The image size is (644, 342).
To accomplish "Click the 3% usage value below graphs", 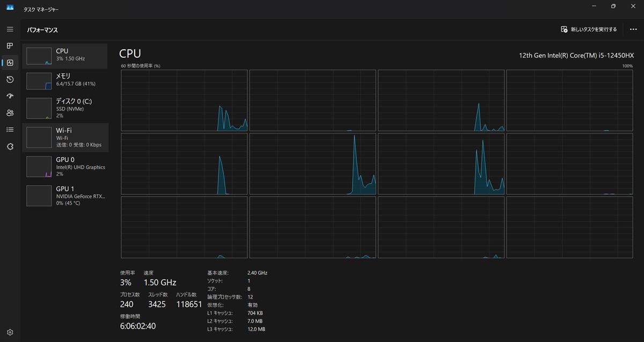I will click(x=126, y=282).
